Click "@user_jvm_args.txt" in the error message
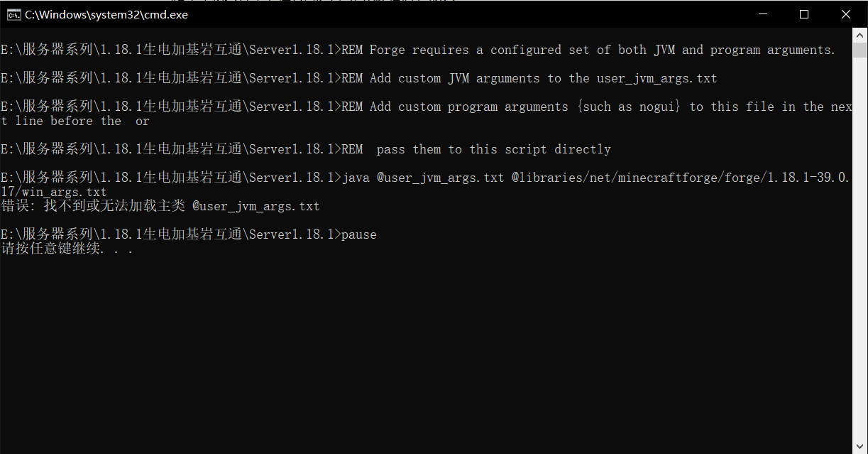The image size is (868, 454). (x=256, y=206)
